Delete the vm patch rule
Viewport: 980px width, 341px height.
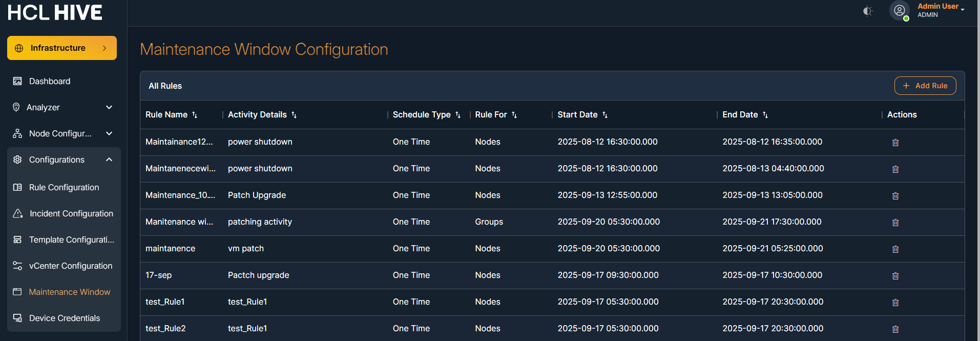[x=895, y=249]
